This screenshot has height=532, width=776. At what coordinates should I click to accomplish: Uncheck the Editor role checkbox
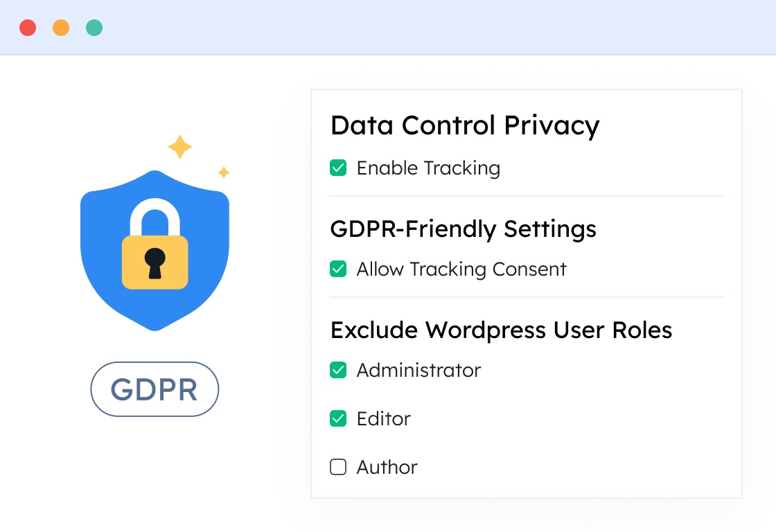(338, 418)
